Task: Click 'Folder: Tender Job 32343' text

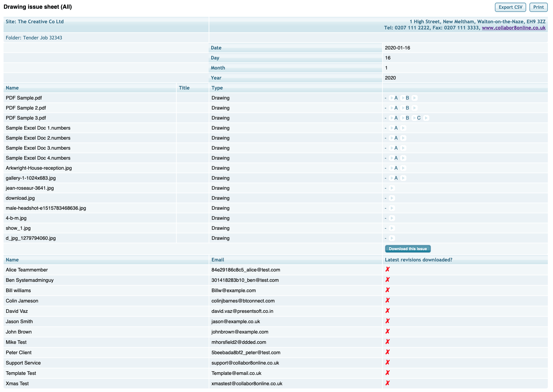Action: [34, 38]
